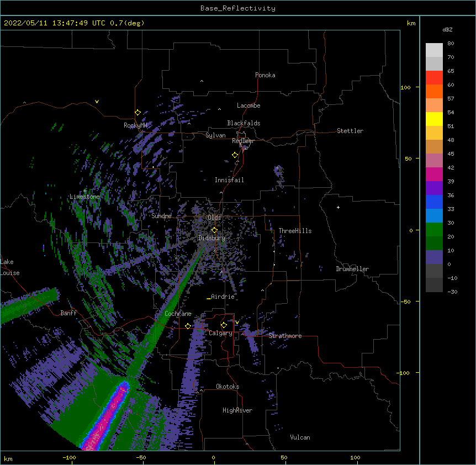Click the km unit label at bottom left
Viewport: 476px width, 465px height.
point(8,459)
